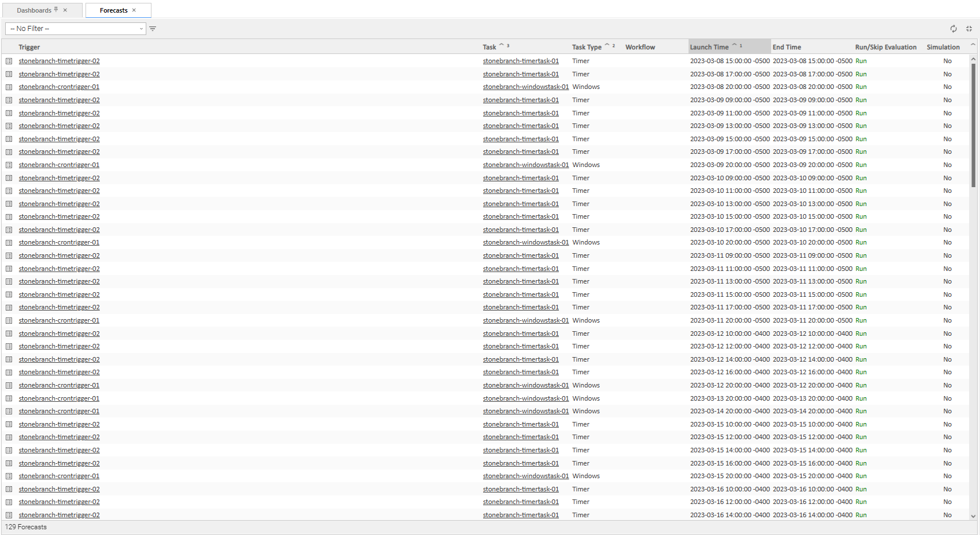
Task: Close the Forecasts tab
Action: [134, 10]
